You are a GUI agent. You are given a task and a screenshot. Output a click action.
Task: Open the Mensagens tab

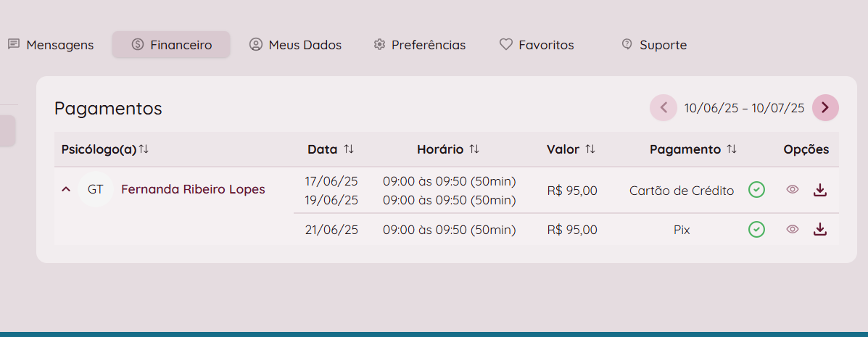coord(51,45)
